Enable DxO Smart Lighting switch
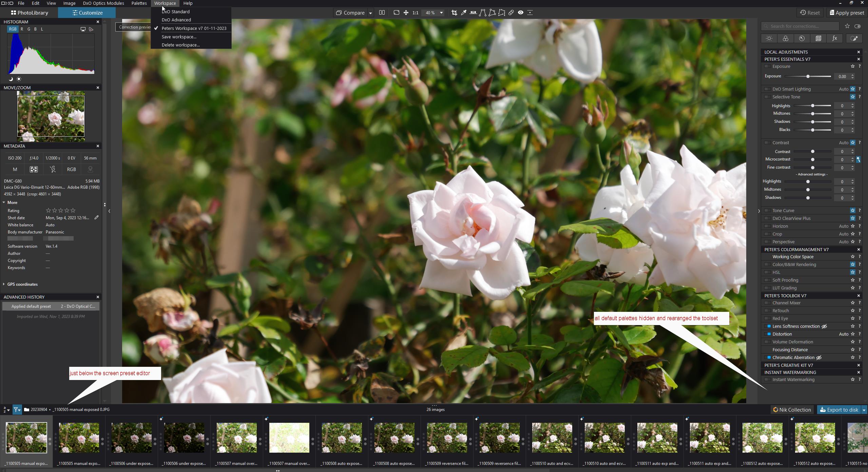The width and height of the screenshot is (868, 472). pyautogui.click(x=767, y=89)
